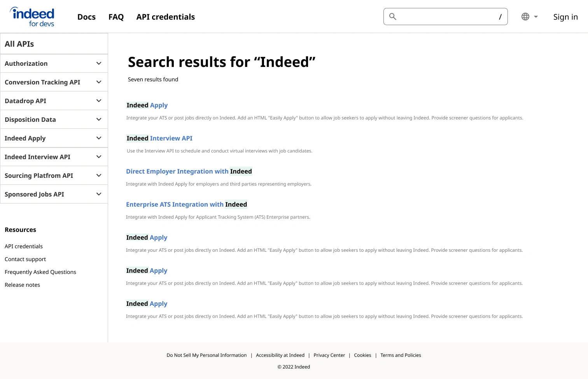
Task: Expand the Authorization section chevron
Action: pyautogui.click(x=99, y=63)
